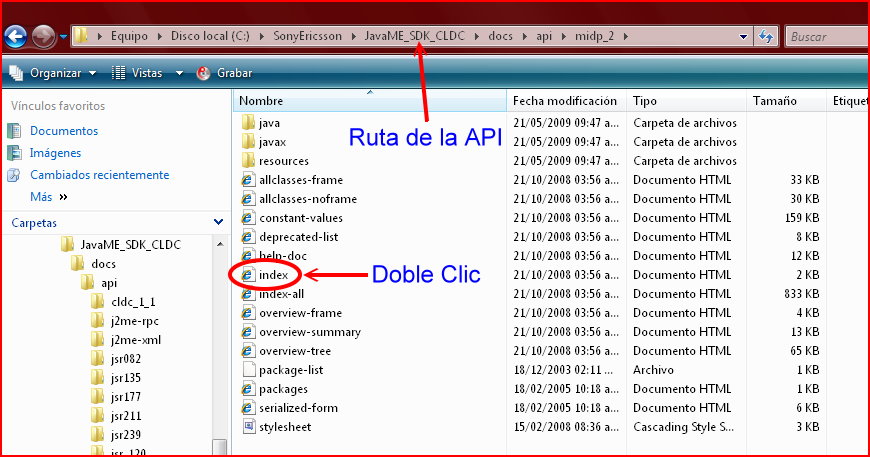Select jsr135 folder in tree
870x457 pixels.
tap(125, 378)
